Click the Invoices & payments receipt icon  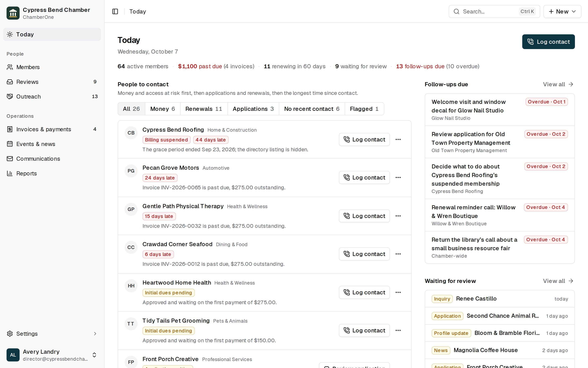click(10, 129)
